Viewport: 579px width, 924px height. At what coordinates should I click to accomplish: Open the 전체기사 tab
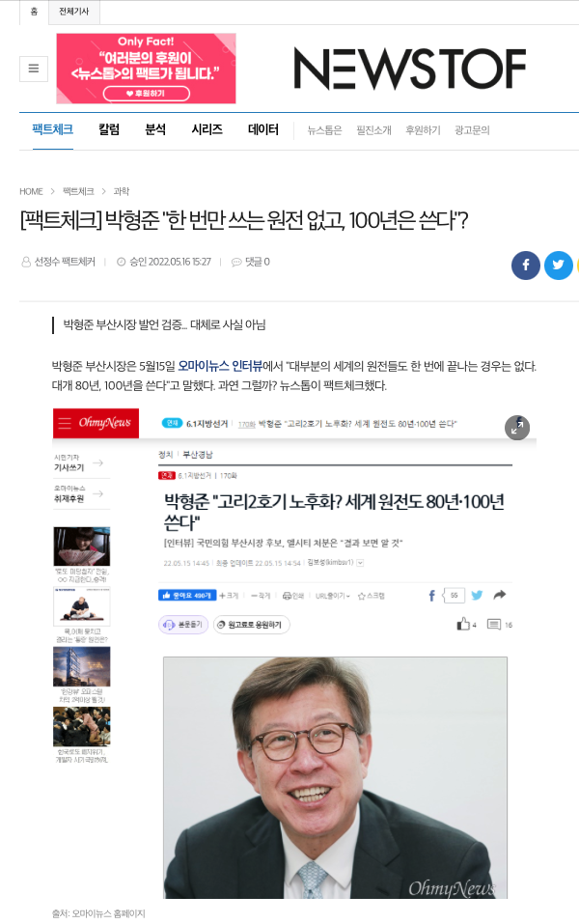pyautogui.click(x=73, y=12)
